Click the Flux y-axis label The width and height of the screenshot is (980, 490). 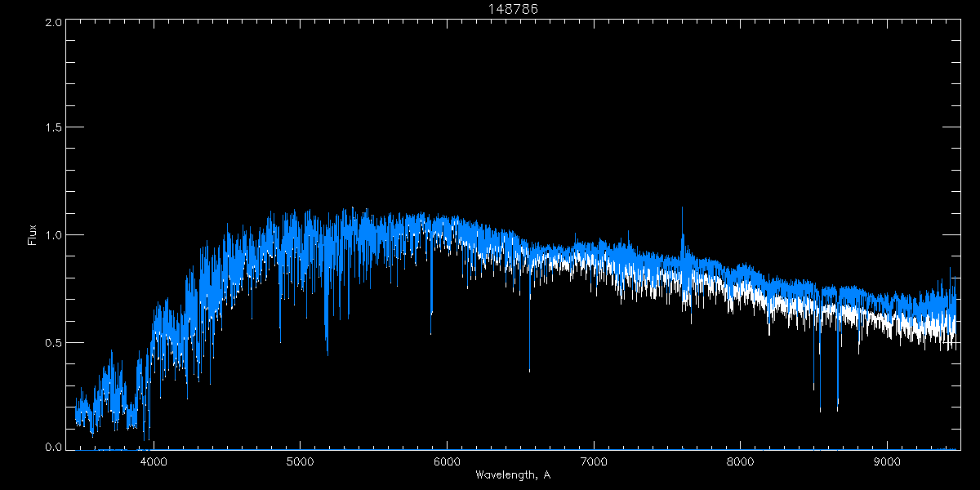click(x=33, y=236)
